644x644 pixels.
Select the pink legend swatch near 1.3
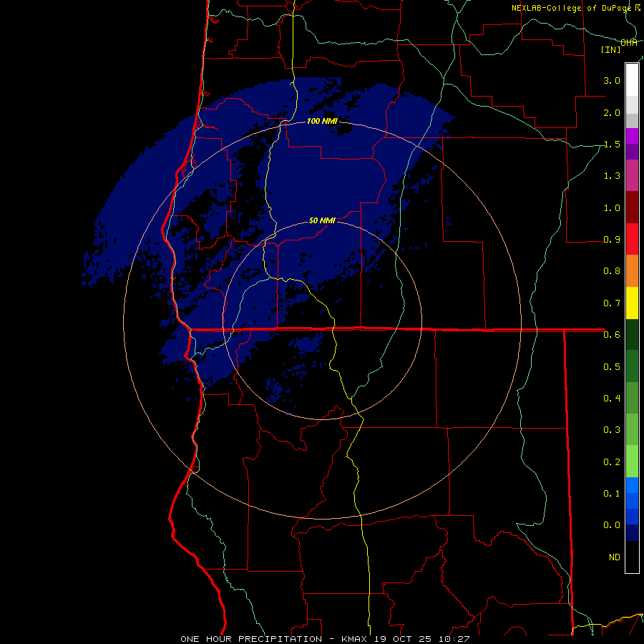pos(632,176)
